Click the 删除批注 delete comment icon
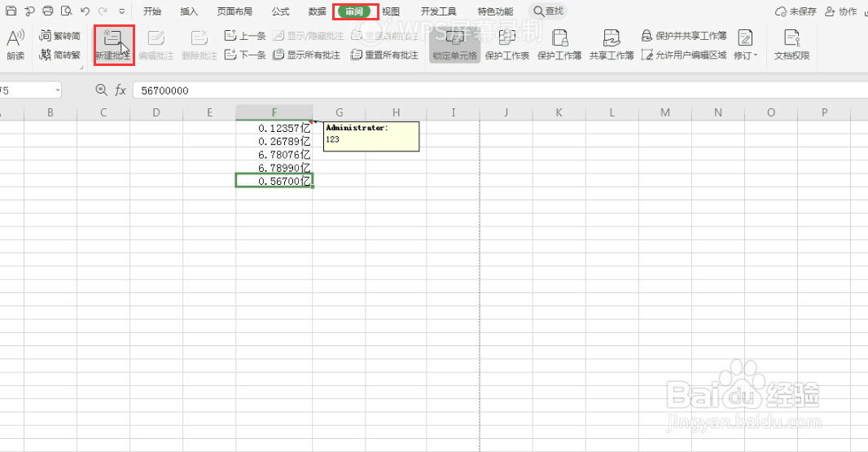 (x=199, y=44)
